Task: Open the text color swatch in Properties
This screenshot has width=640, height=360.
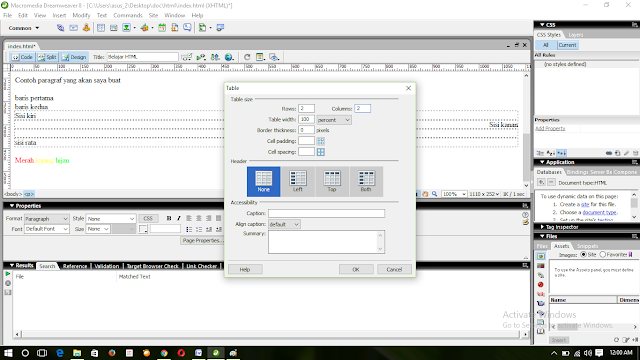Action: click(143, 229)
